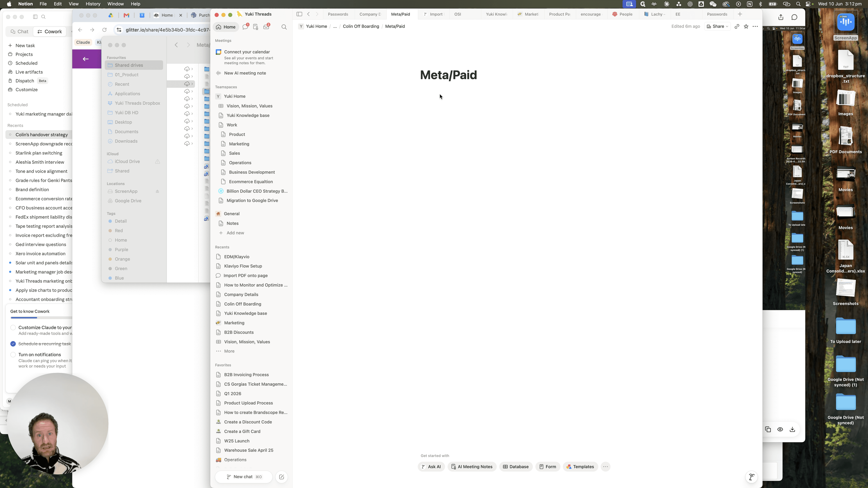The image size is (868, 488).
Task: Click the Notion sidebar search icon
Action: pos(284,27)
